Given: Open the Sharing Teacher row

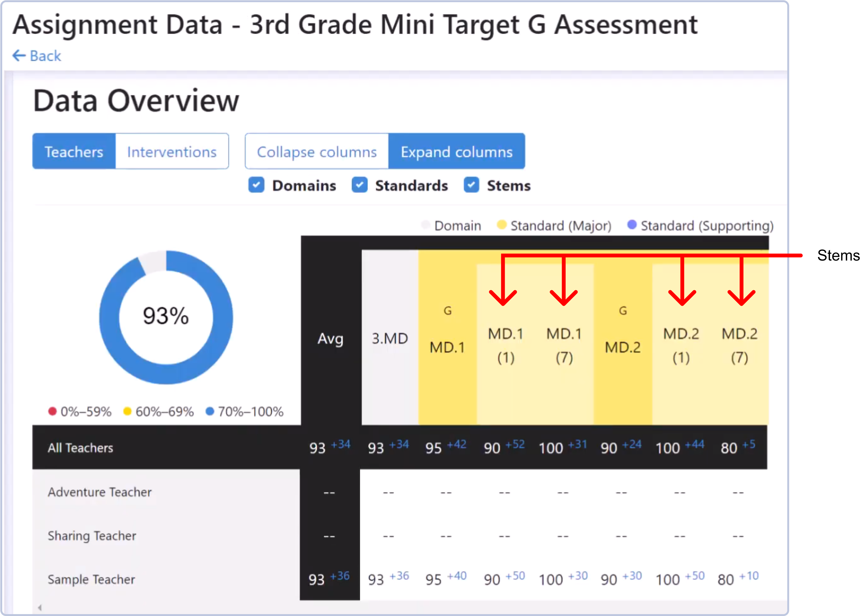Looking at the screenshot, I should (x=92, y=536).
